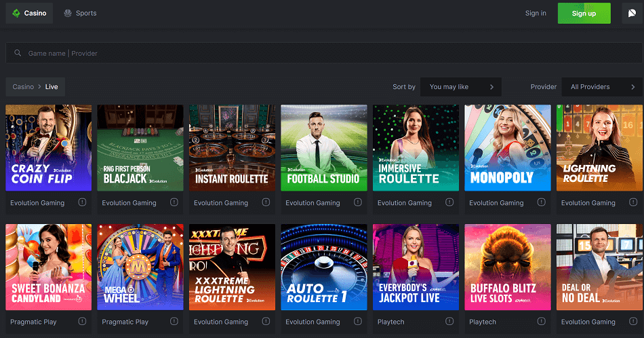Click the info icon for Deal or No Deal
644x338 pixels.
pos(633,321)
